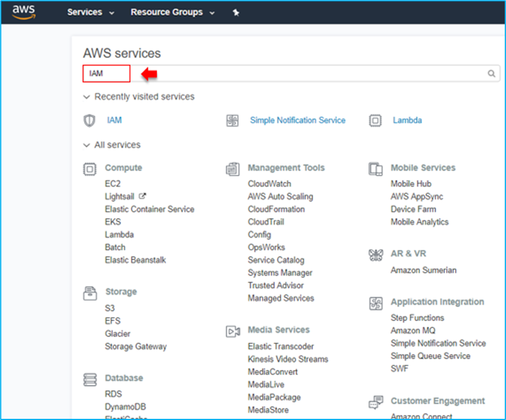Image resolution: width=506 pixels, height=420 pixels.
Task: Open OpsWorks
Action: pyautogui.click(x=266, y=247)
